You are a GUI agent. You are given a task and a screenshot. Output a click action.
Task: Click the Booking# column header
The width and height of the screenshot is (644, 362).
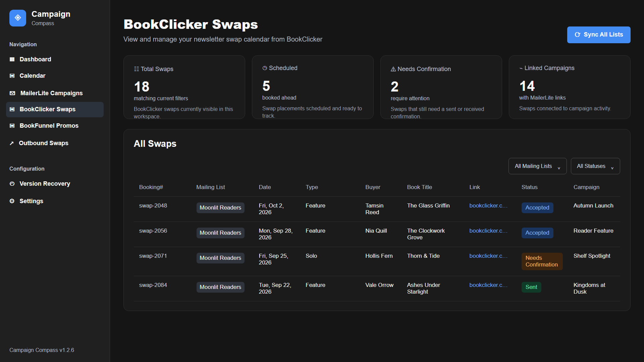point(151,187)
